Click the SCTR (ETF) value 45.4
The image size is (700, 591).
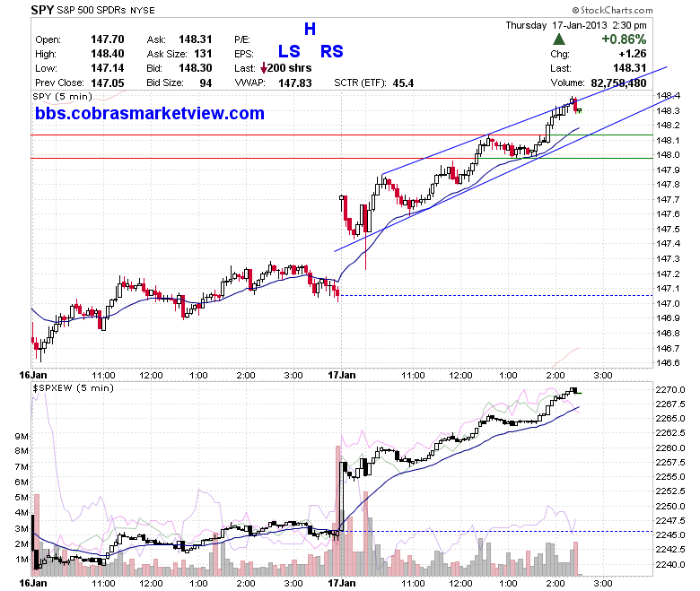pos(403,83)
